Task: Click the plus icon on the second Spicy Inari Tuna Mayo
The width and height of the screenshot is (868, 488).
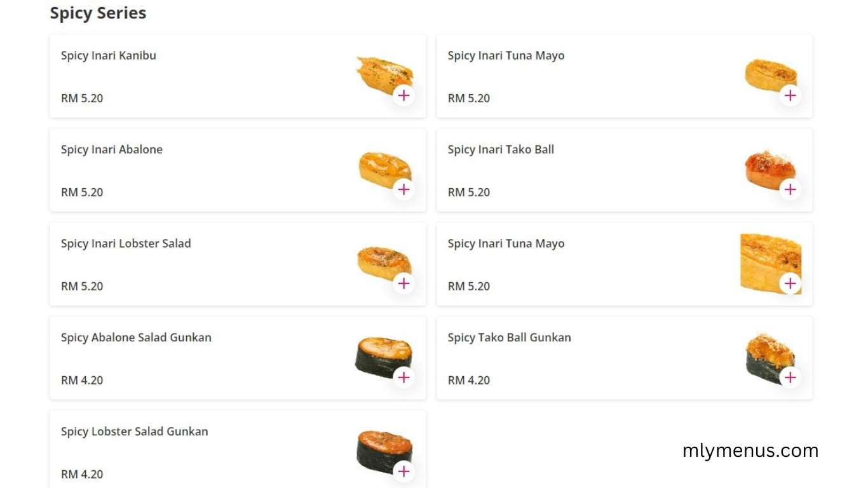Action: click(790, 283)
